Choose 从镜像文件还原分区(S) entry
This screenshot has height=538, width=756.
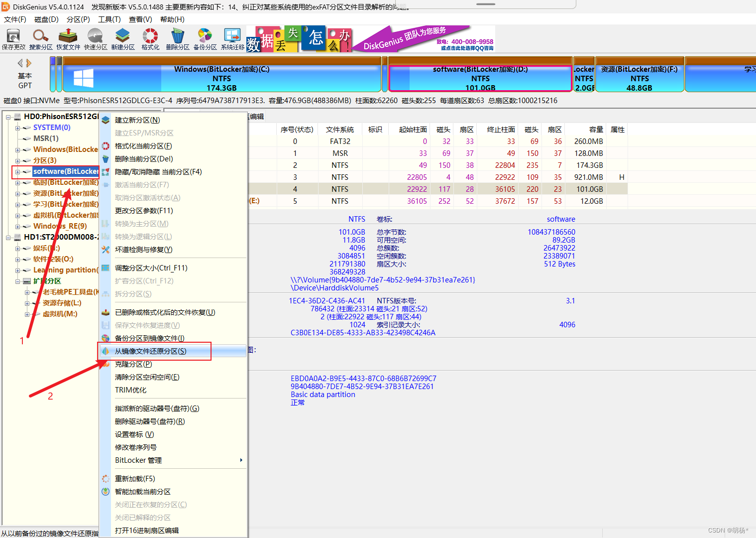pos(173,351)
